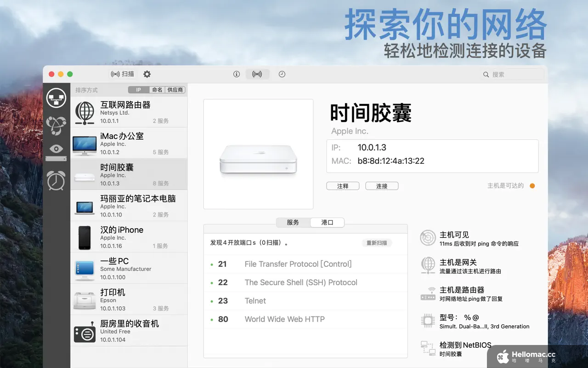Switch to the 港口 tab
The width and height of the screenshot is (588, 368).
point(327,222)
